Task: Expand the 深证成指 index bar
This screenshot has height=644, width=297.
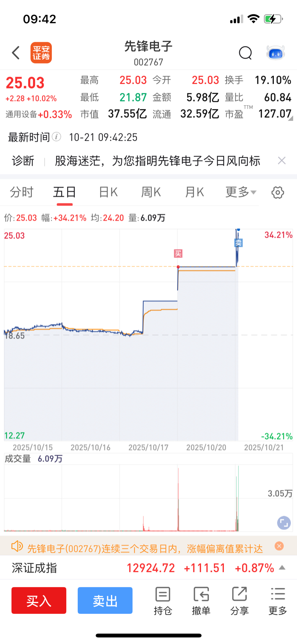Action: click(x=282, y=568)
